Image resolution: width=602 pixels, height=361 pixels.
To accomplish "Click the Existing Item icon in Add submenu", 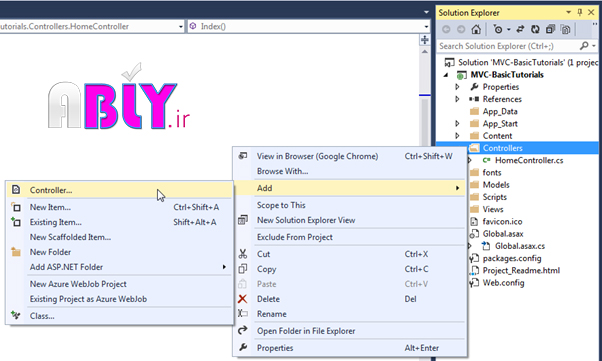I will pos(16,222).
